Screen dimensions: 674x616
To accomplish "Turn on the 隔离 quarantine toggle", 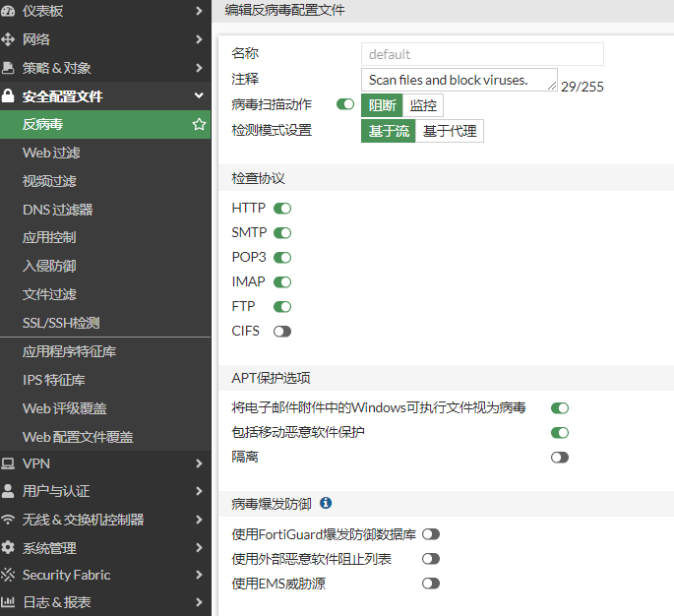I will pyautogui.click(x=560, y=458).
